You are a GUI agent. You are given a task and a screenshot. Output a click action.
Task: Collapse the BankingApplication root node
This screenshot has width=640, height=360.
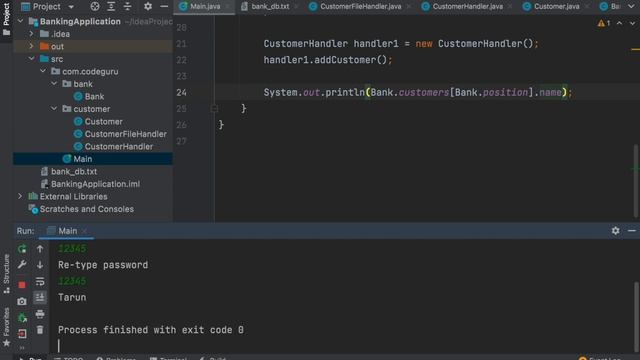20,21
